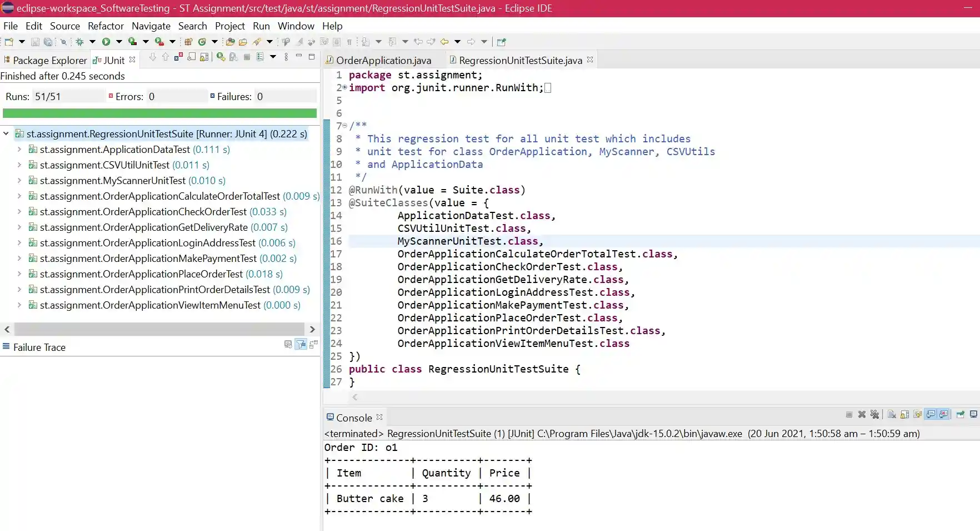This screenshot has width=980, height=531.
Task: Click the New file icon in toolbar
Action: click(9, 42)
